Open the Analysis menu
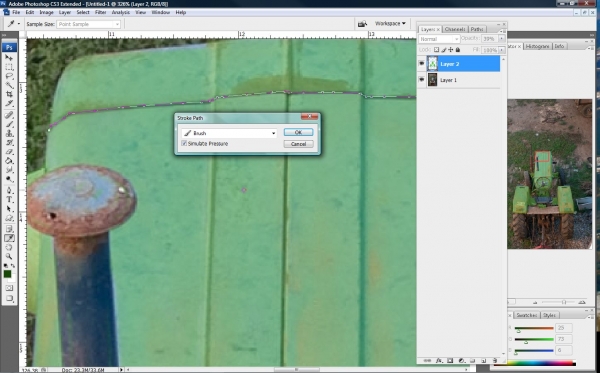The height and width of the screenshot is (373, 600). 121,12
